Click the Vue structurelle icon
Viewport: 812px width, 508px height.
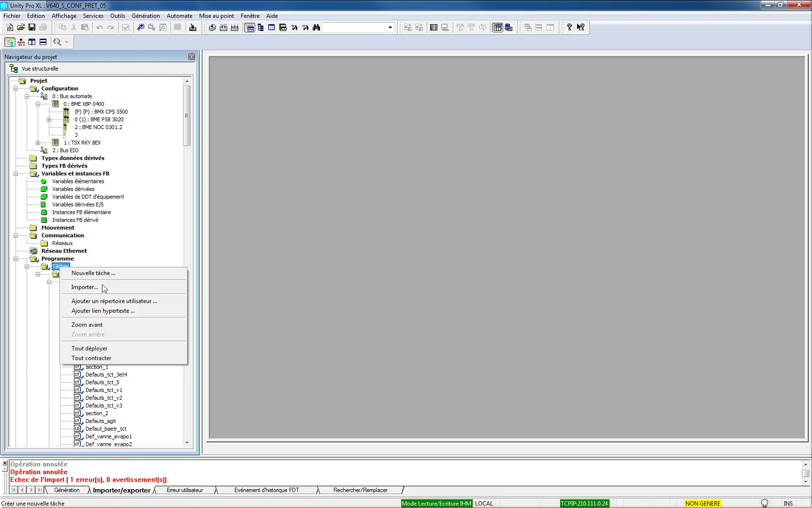(14, 69)
